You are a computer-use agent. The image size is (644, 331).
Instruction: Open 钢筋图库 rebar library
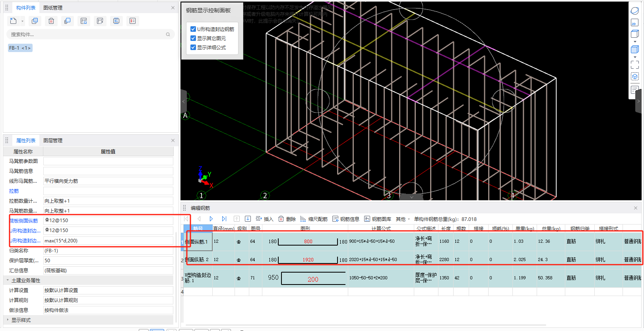point(378,219)
